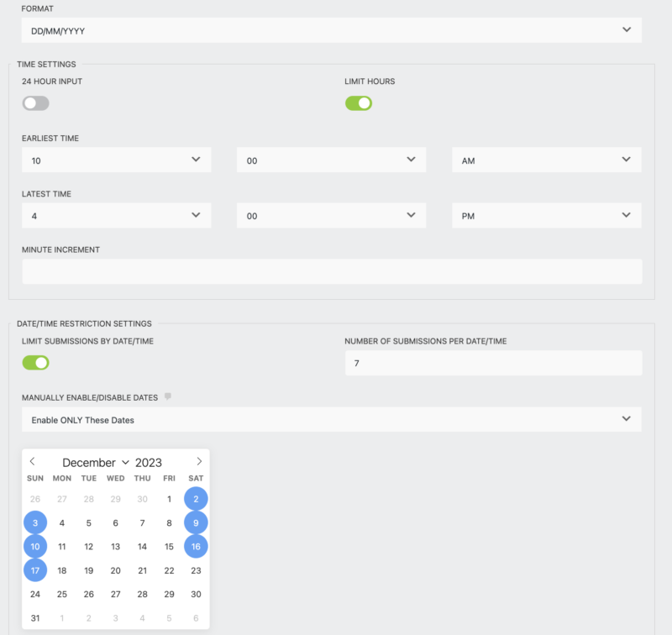Click previous month arrow in calendar
Image resolution: width=672 pixels, height=635 pixels.
32,461
